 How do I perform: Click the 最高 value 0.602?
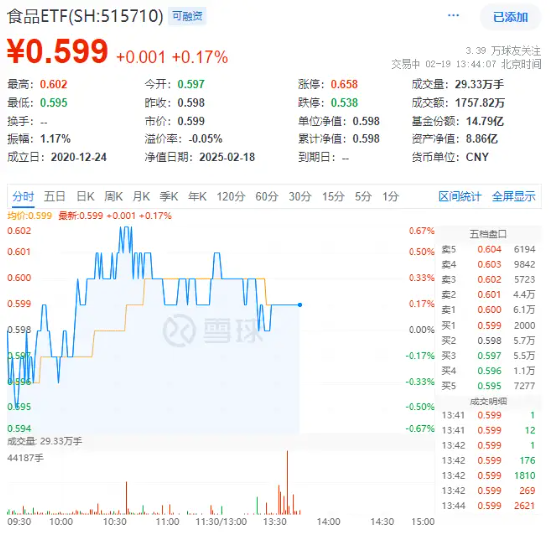click(x=53, y=84)
